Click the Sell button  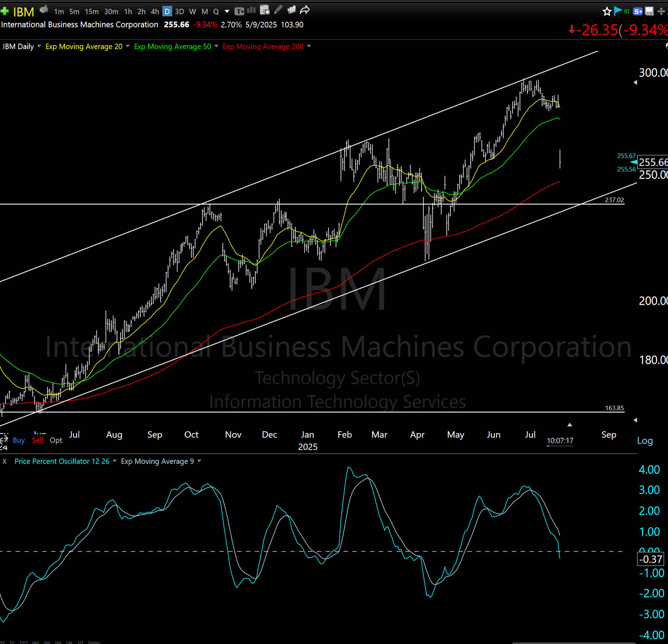pyautogui.click(x=38, y=440)
